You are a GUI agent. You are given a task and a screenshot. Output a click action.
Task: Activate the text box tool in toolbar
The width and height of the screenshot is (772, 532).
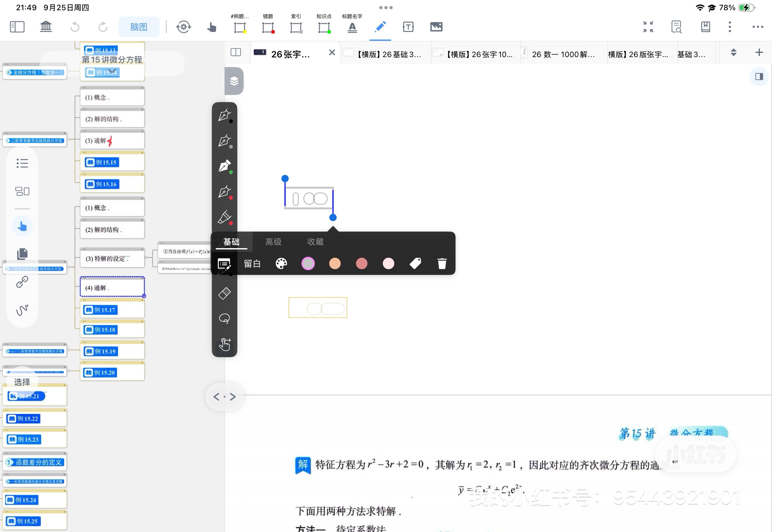click(408, 27)
